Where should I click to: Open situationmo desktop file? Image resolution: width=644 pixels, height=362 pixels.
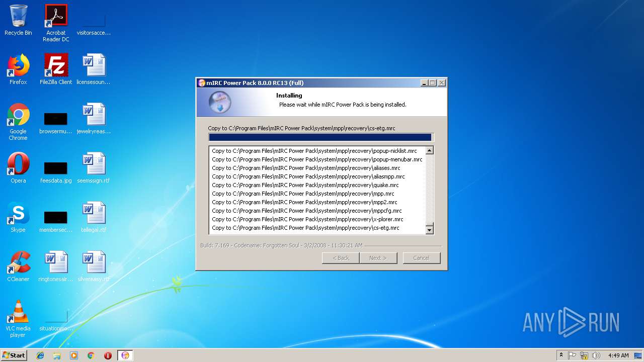coord(56,321)
